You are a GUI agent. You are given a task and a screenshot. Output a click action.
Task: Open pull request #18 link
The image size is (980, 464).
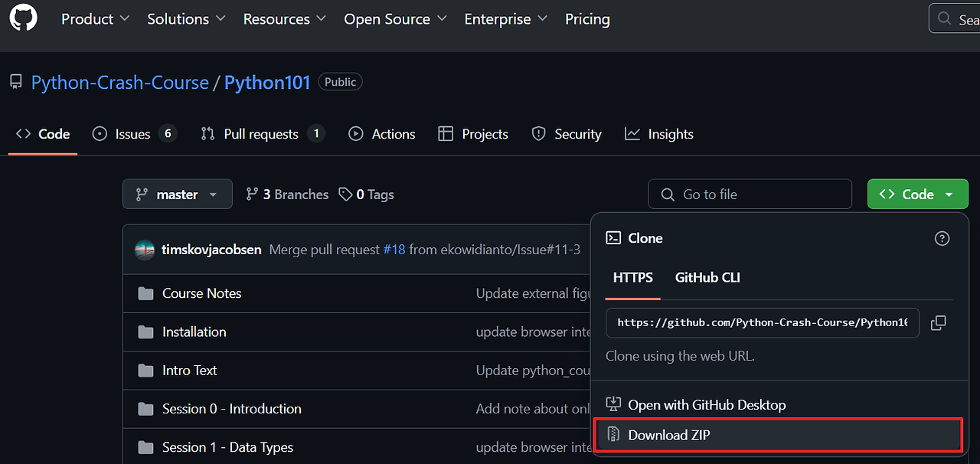[x=394, y=250]
